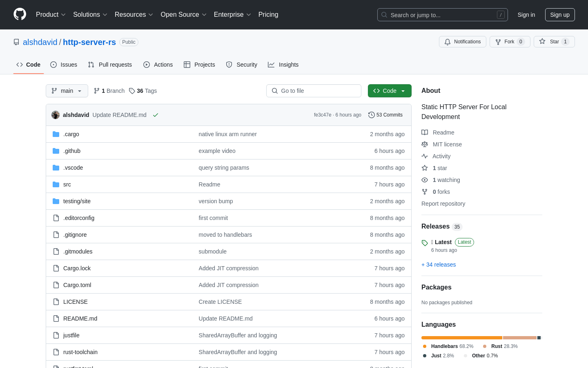Expand the Enterprise menu

pos(232,14)
